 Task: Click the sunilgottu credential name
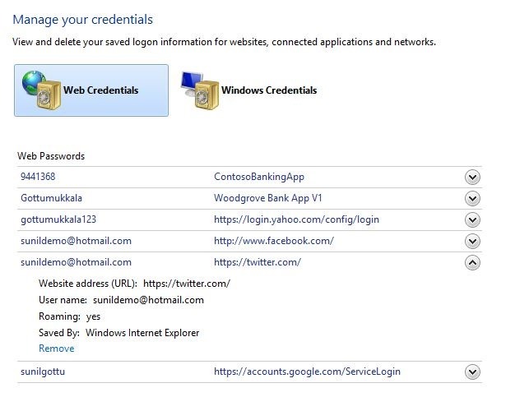[43, 372]
